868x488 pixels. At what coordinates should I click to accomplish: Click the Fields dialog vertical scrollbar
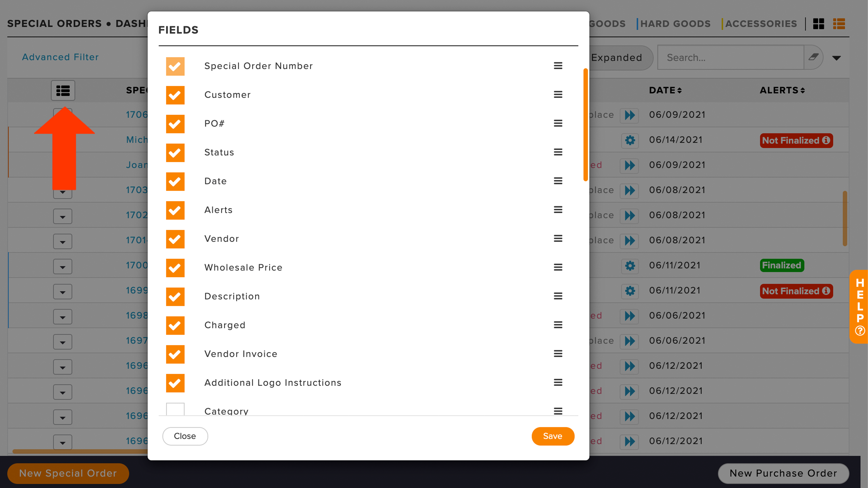coord(586,125)
